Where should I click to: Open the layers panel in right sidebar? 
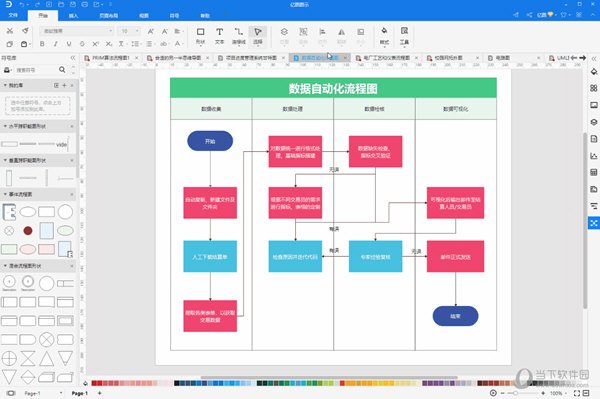coord(593,122)
